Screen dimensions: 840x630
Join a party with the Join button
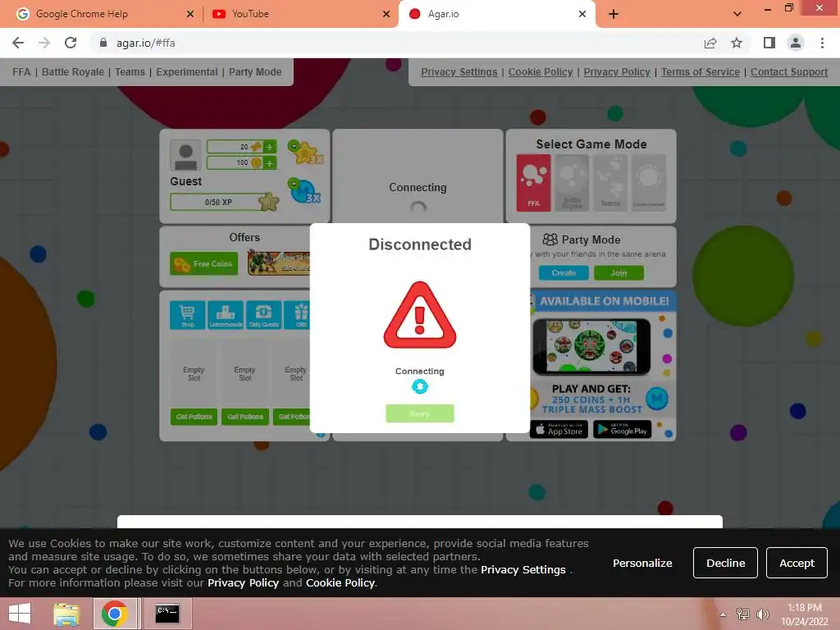coord(619,272)
